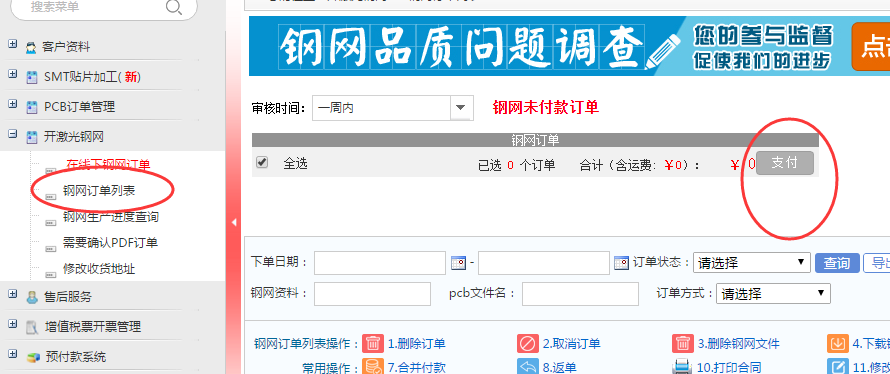Open the end date calendar icon

click(x=622, y=263)
